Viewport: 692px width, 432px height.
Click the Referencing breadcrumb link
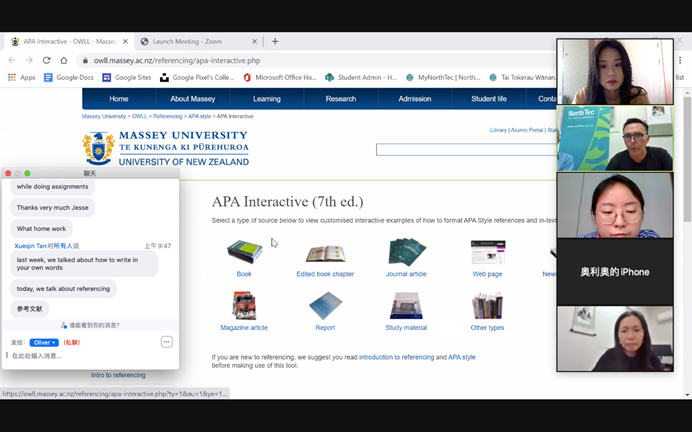168,116
